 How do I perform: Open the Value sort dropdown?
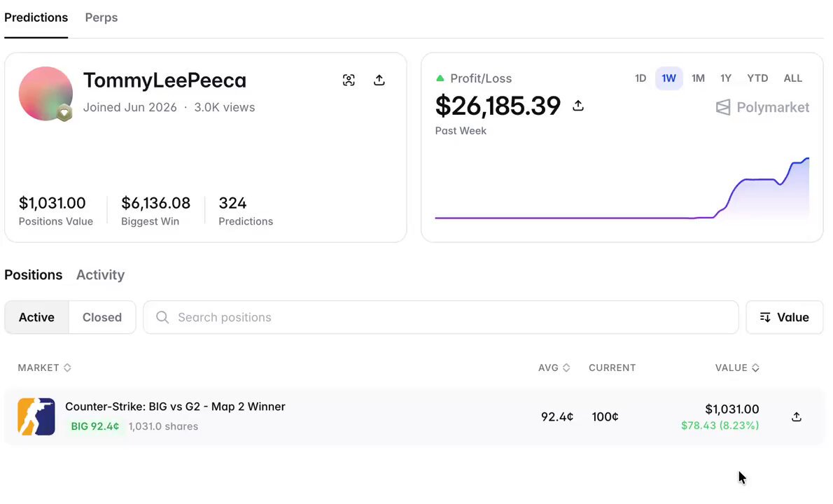(784, 318)
